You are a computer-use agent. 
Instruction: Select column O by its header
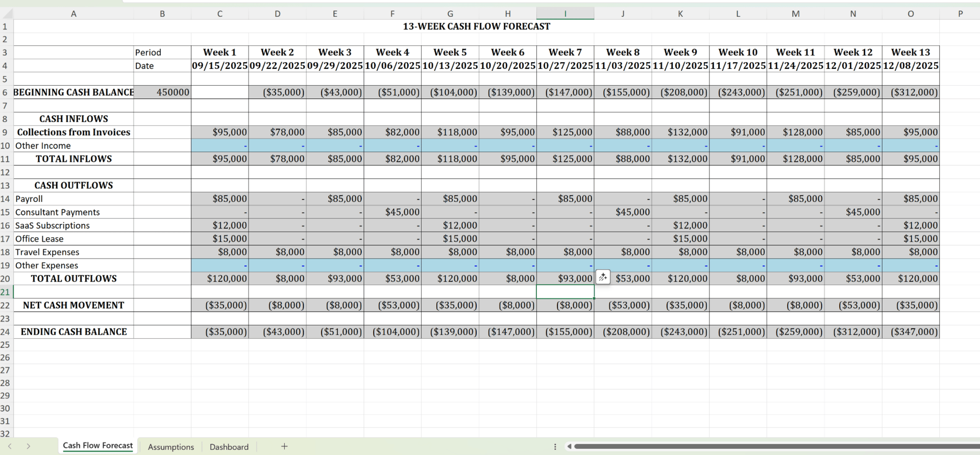tap(911, 14)
